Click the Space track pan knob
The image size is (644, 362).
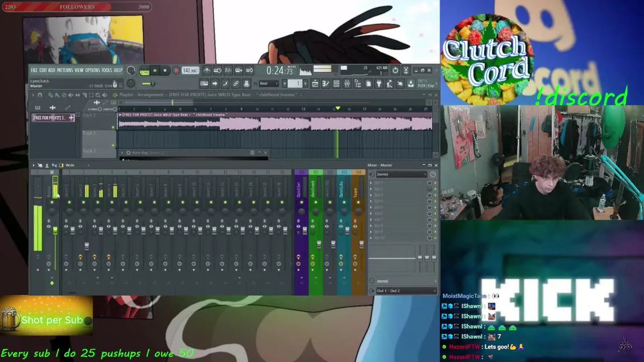[358, 211]
